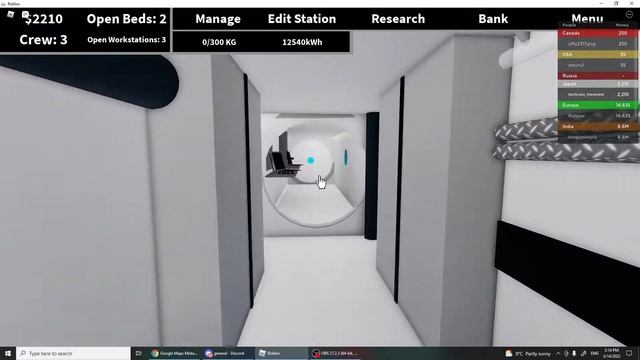Open the Roblox chat bubble icon
Screen dimensions: 640x360
point(25,15)
